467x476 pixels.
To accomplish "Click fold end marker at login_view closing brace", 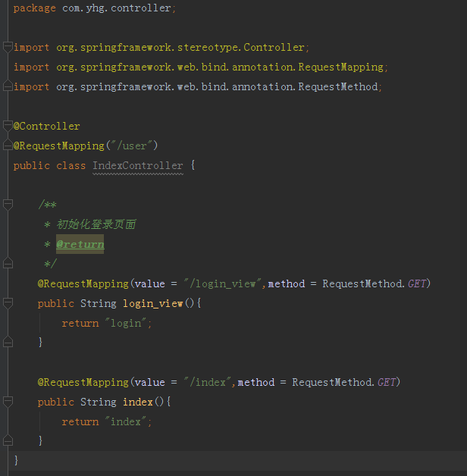I will [8, 342].
